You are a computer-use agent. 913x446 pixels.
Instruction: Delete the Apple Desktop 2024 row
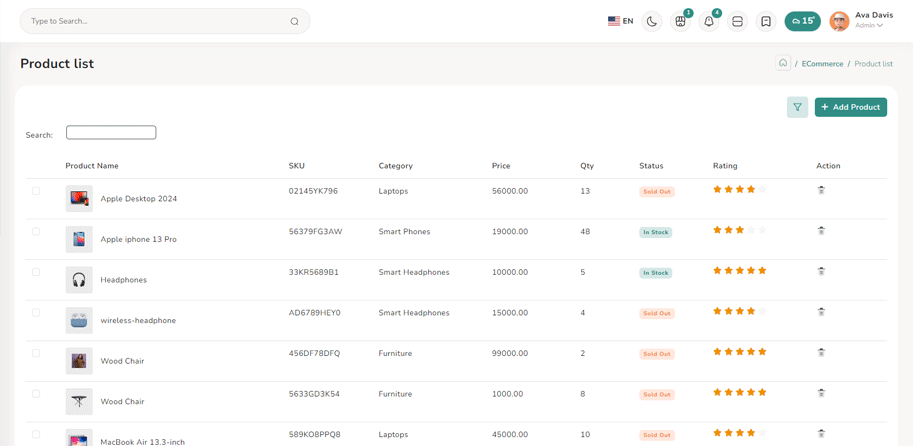[821, 190]
